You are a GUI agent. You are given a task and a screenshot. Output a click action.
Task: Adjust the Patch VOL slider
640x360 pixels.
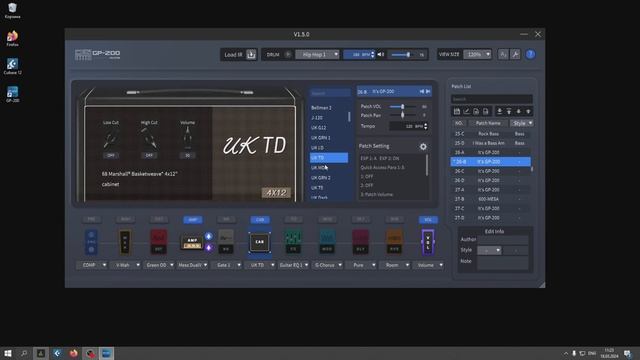click(403, 107)
